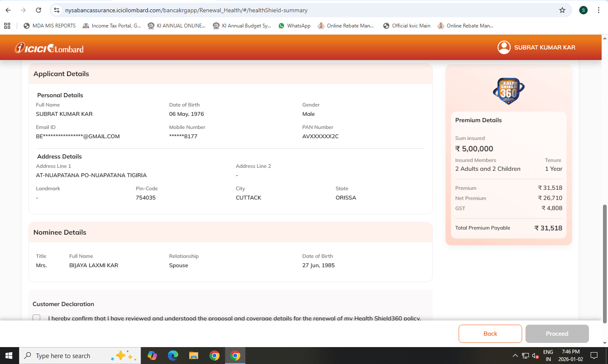This screenshot has height=364, width=608.
Task: Open the Windows Start menu
Action: [x=9, y=356]
